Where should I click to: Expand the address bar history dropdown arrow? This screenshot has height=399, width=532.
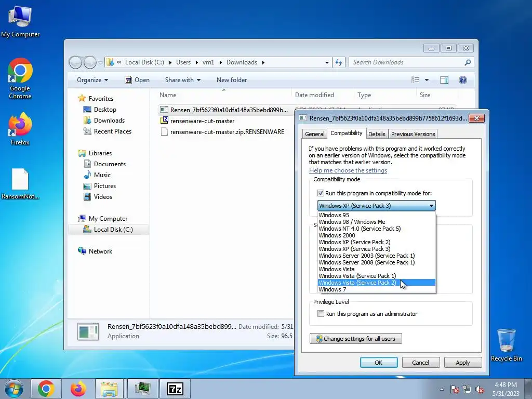coord(327,63)
